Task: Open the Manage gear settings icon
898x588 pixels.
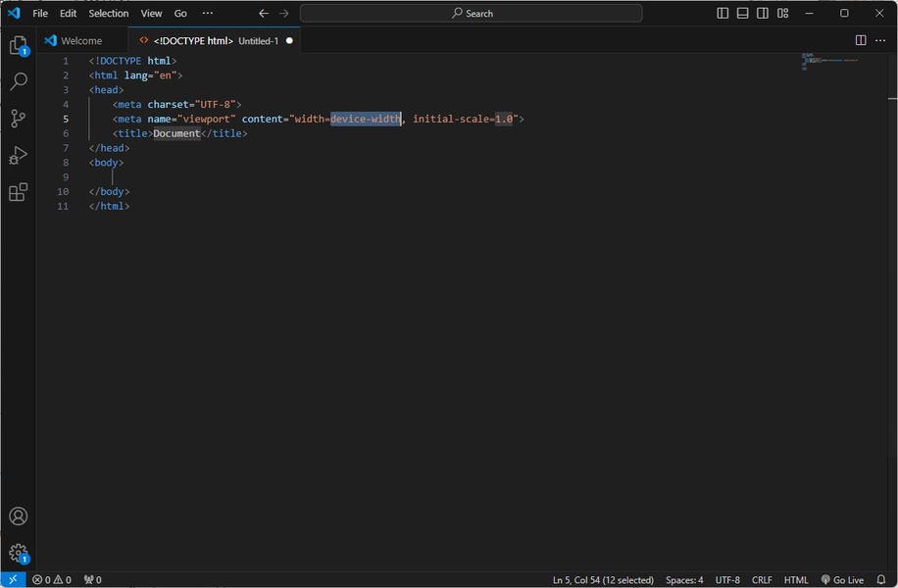Action: click(x=18, y=554)
